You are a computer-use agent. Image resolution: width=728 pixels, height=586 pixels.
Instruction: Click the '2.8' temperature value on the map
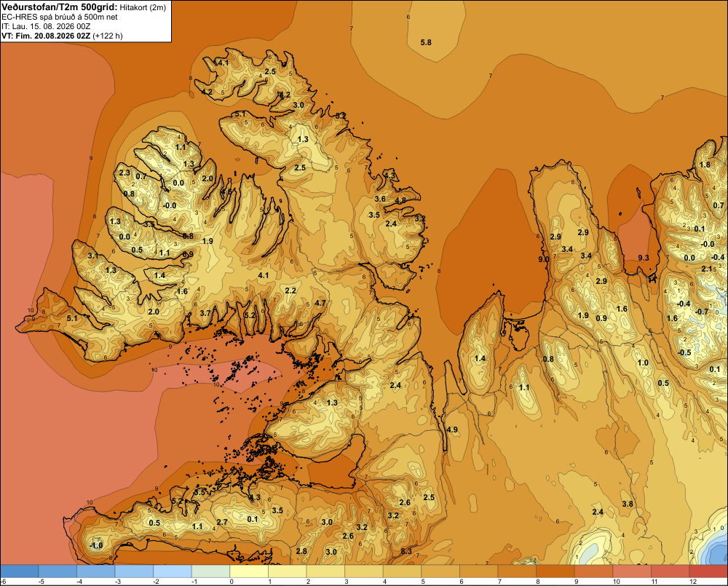point(301,551)
